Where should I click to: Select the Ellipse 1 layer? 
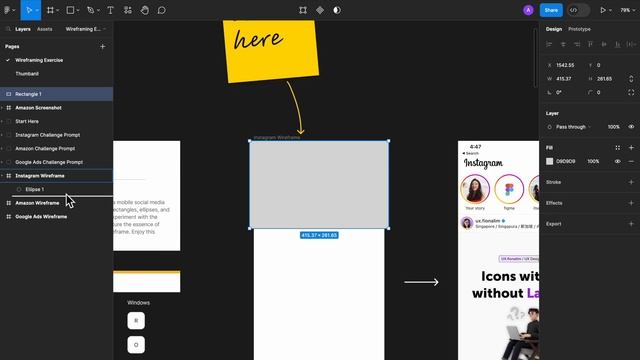56,189
